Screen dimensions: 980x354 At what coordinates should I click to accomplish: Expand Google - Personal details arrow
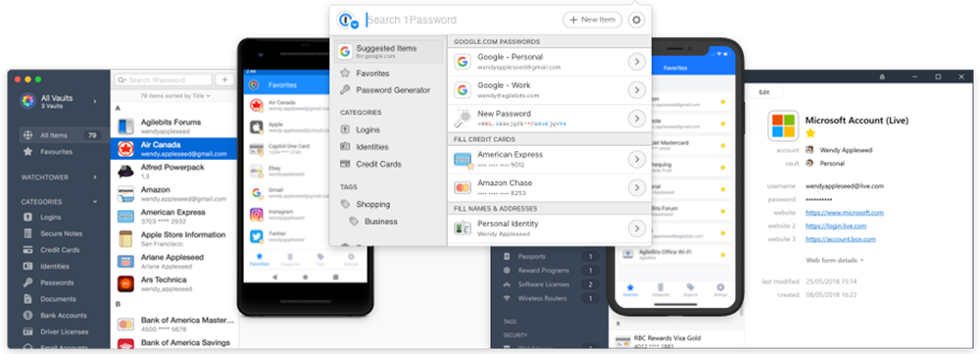(636, 62)
